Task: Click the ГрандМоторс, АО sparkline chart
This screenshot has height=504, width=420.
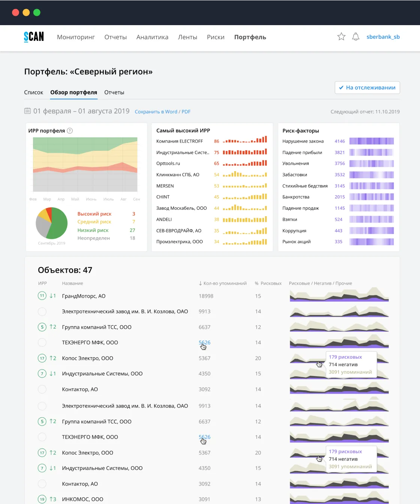Action: [339, 295]
